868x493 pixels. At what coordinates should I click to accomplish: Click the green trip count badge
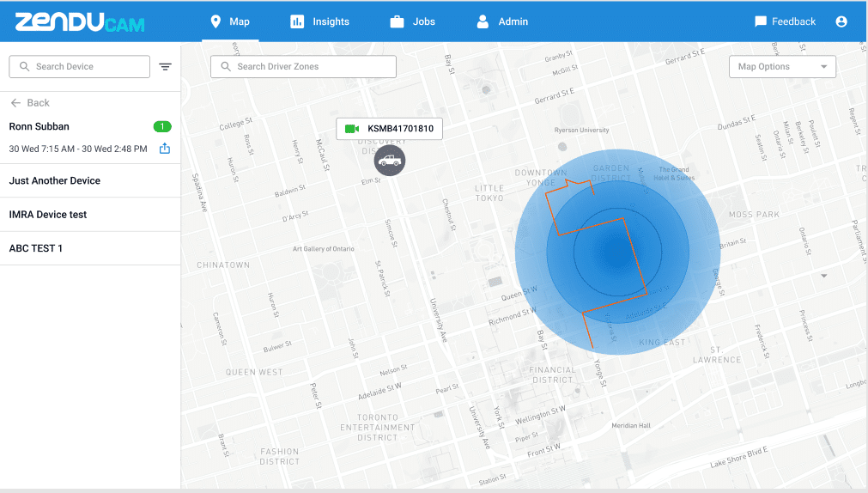162,127
